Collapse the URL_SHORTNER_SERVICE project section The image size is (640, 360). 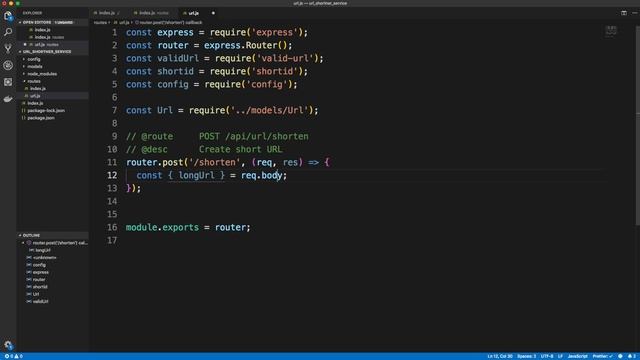coord(20,52)
